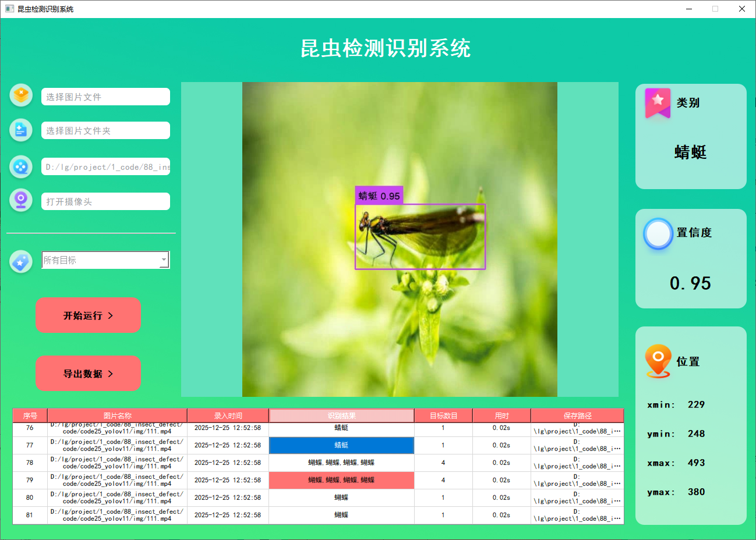Click the 导出数据 button
The width and height of the screenshot is (756, 540).
pos(88,374)
